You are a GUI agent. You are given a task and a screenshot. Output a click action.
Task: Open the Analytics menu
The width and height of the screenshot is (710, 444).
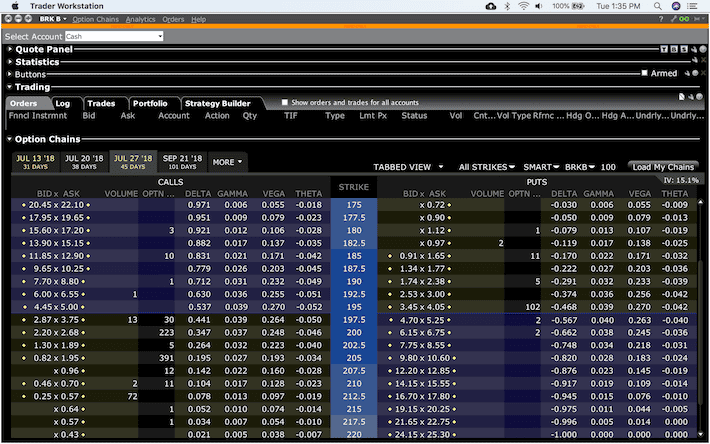pyautogui.click(x=140, y=19)
